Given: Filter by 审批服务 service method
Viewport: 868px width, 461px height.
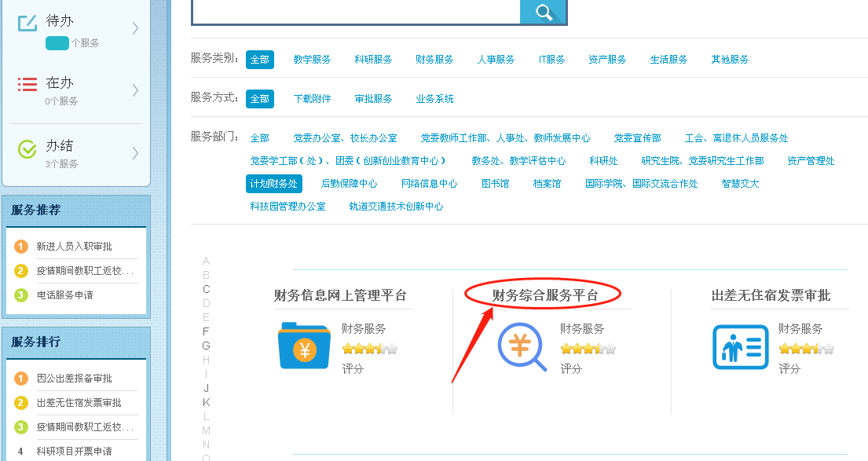Looking at the screenshot, I should [x=373, y=98].
